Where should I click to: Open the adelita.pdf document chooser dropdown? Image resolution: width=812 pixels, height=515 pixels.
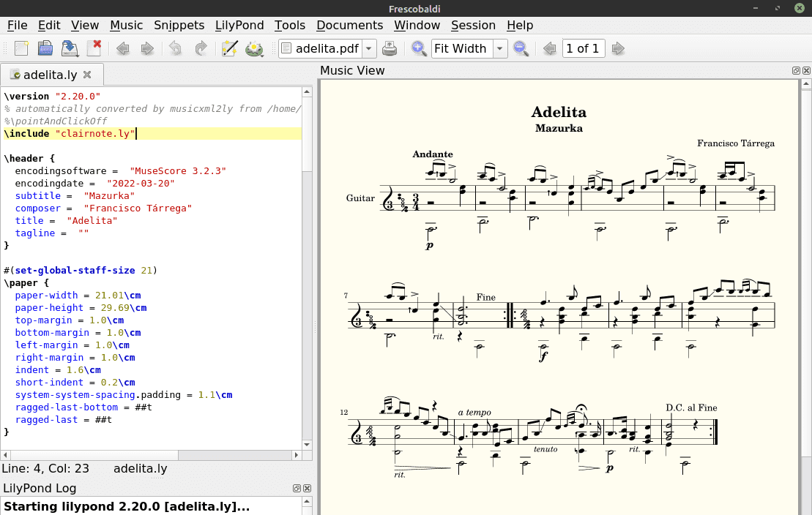pyautogui.click(x=369, y=49)
